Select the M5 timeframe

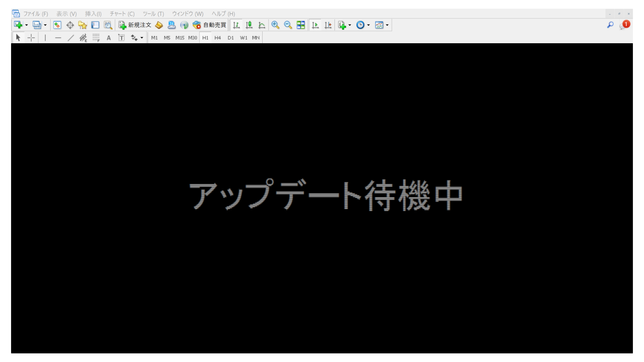(167, 38)
